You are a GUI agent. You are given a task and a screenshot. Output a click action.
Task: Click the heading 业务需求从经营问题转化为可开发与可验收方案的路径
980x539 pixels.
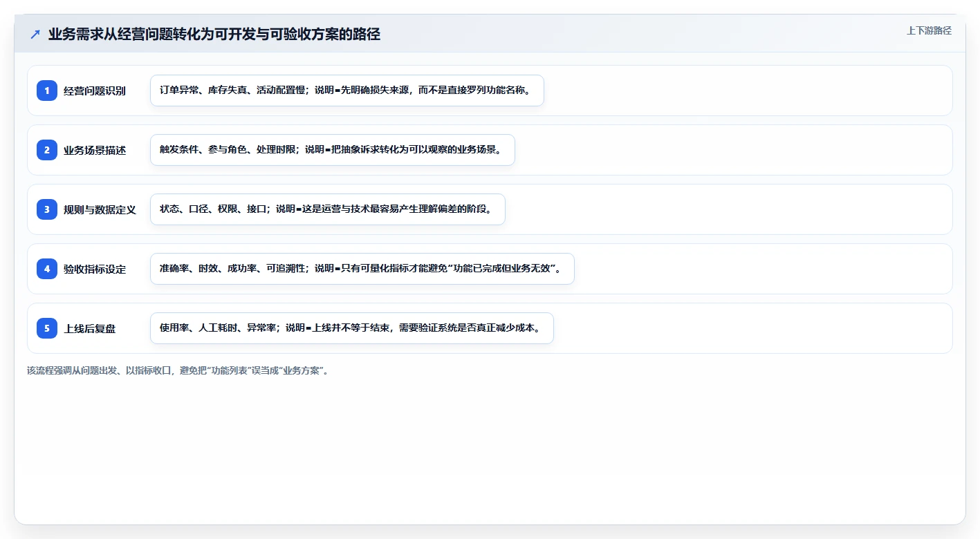(x=214, y=35)
